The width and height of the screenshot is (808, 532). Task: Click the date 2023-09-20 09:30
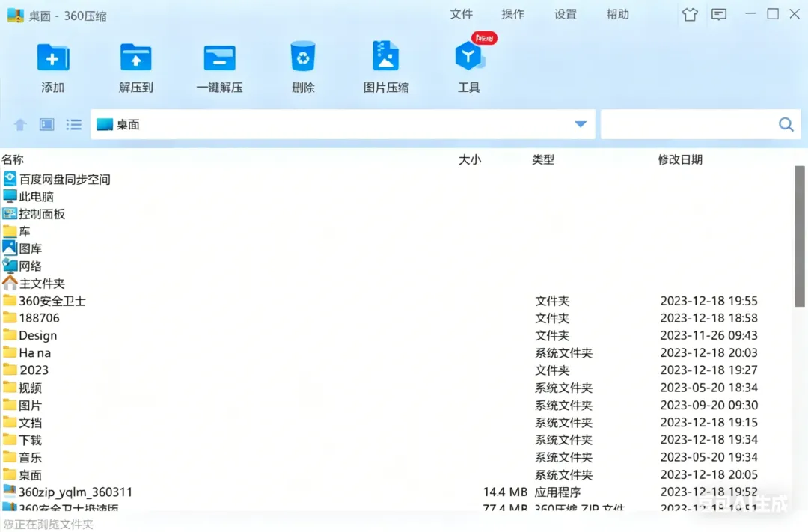pyautogui.click(x=708, y=405)
